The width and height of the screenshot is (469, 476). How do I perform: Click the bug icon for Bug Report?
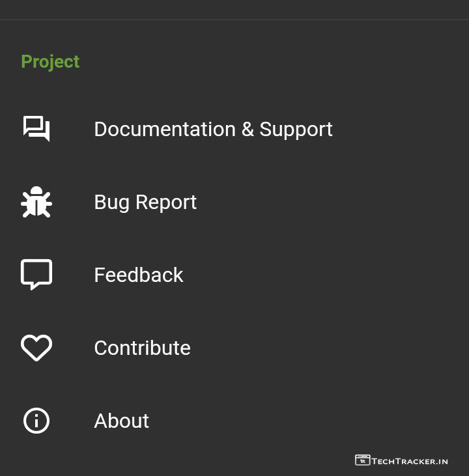pos(36,202)
